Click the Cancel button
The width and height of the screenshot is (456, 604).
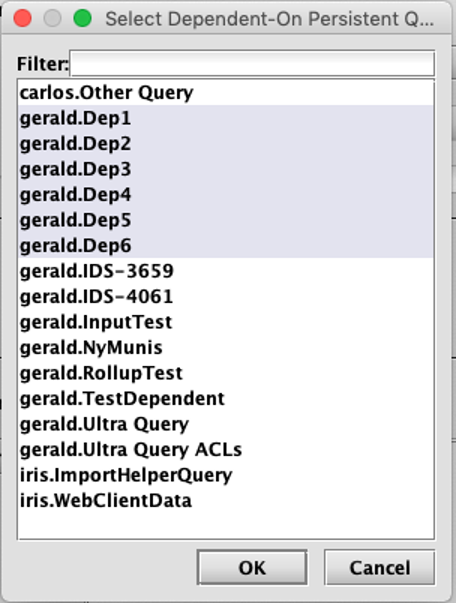click(x=380, y=567)
